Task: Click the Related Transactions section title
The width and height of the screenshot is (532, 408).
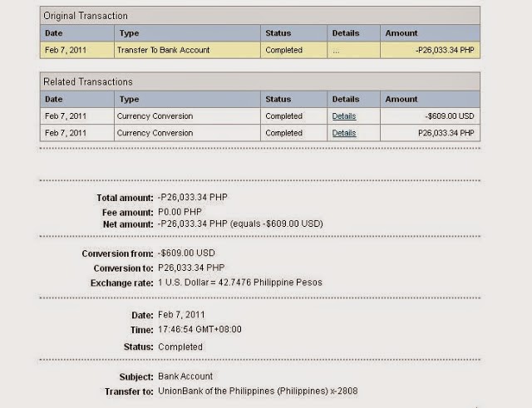Action: click(88, 82)
